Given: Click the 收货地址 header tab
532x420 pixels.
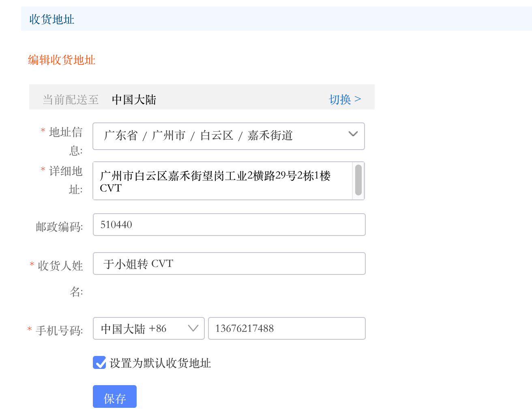Looking at the screenshot, I should 52,19.
